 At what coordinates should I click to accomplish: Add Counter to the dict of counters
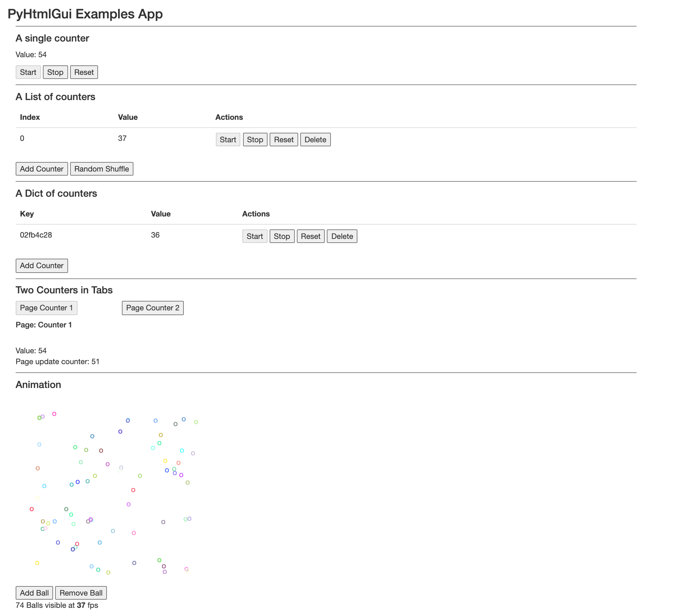point(42,265)
